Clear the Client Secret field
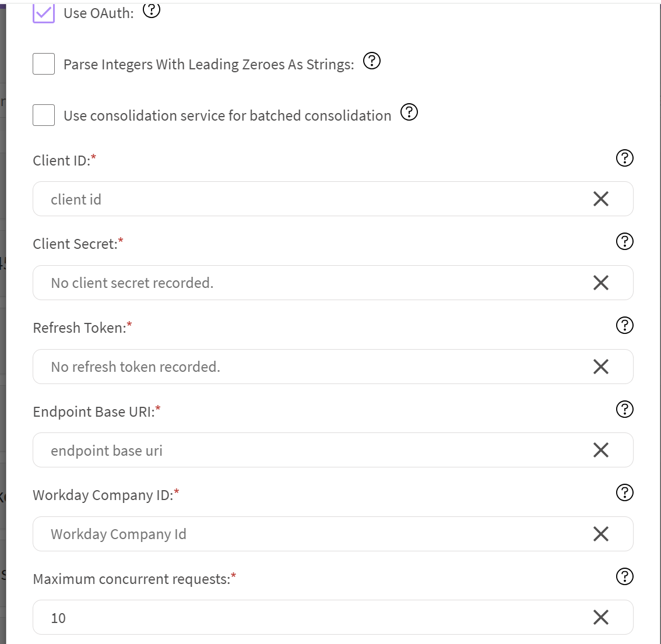This screenshot has height=644, width=661. (x=601, y=283)
